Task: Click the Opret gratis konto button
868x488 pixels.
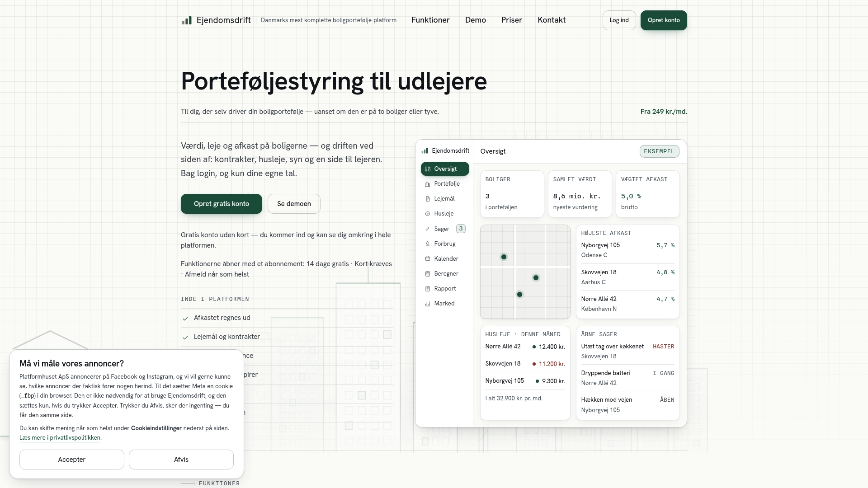Action: (x=222, y=204)
